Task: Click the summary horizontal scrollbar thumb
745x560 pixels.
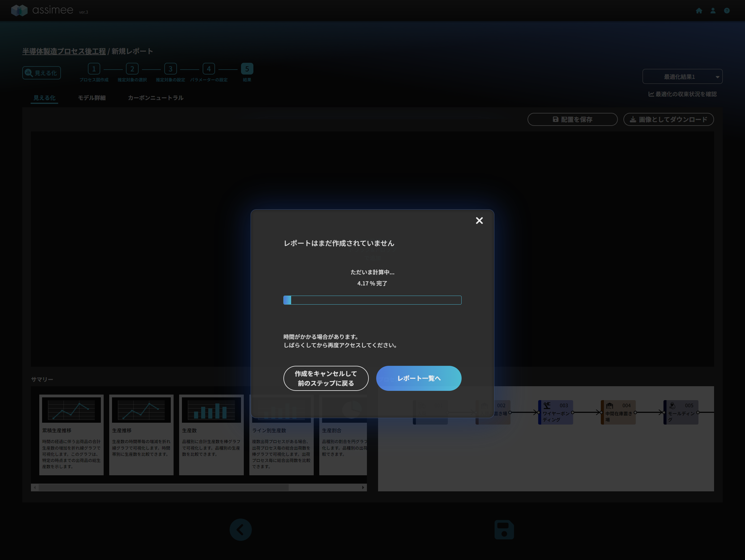Action: pos(164,487)
